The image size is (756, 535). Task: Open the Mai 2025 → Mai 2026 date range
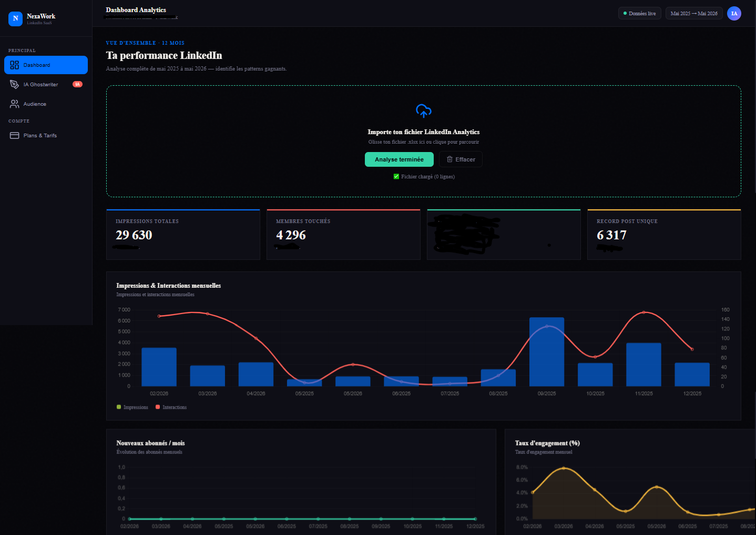point(694,13)
